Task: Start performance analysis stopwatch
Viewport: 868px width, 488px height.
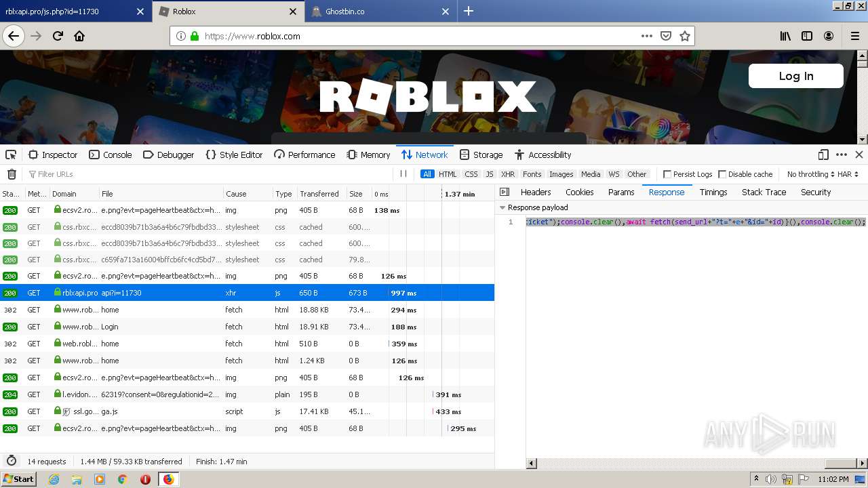Action: click(12, 461)
